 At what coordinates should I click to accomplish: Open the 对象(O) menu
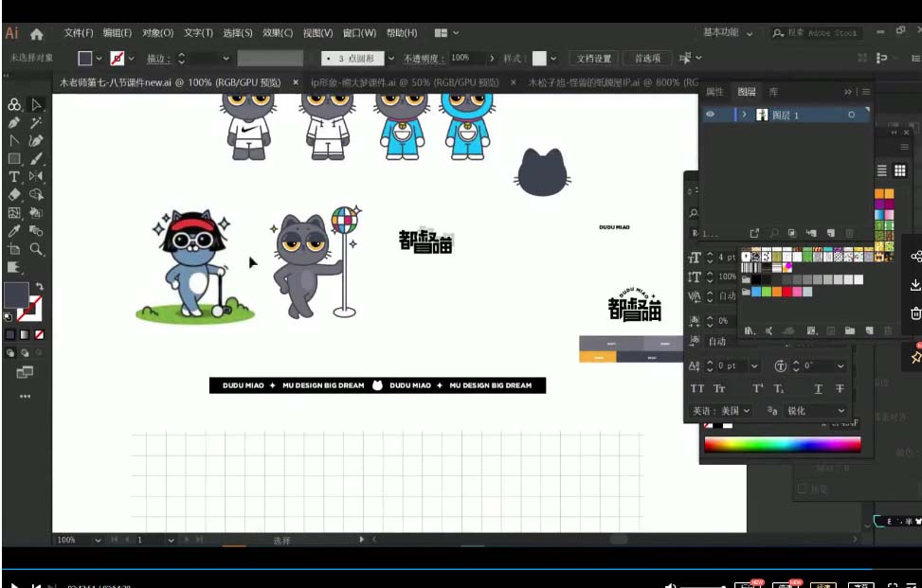(158, 33)
